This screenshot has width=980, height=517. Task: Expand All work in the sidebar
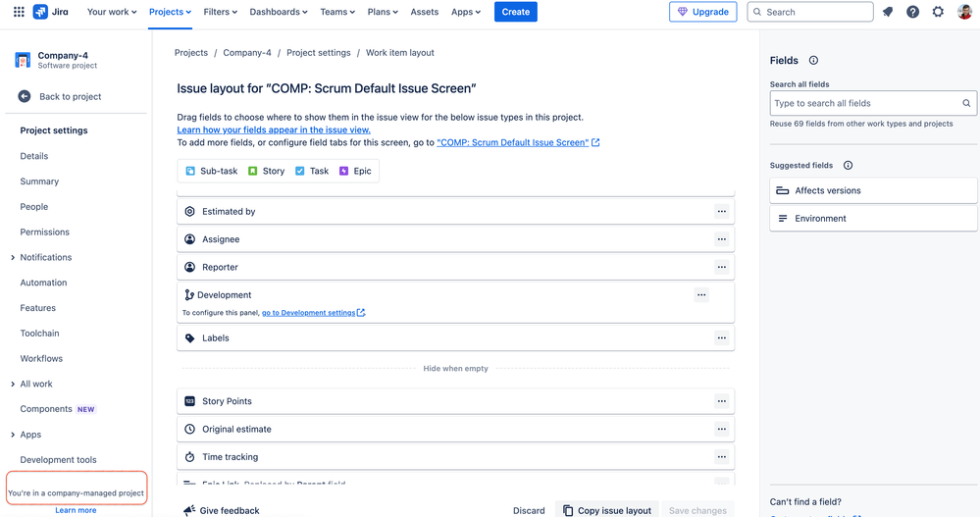click(x=13, y=384)
